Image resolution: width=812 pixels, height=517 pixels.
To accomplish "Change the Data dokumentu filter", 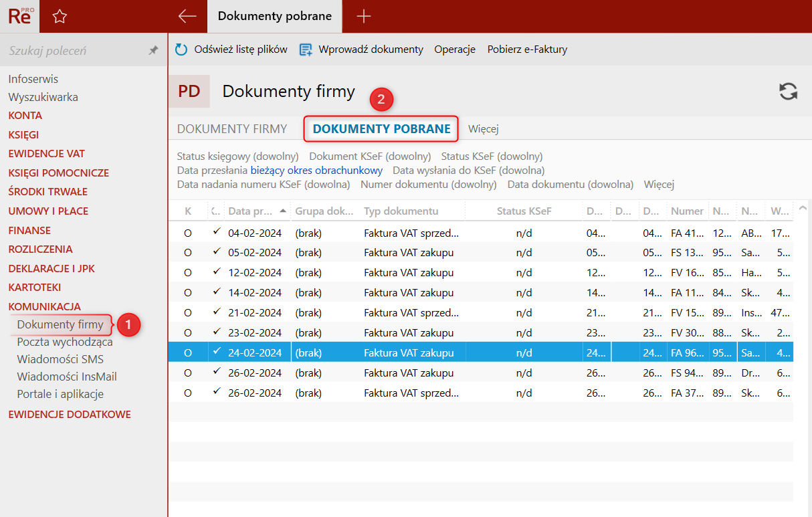I will point(571,184).
